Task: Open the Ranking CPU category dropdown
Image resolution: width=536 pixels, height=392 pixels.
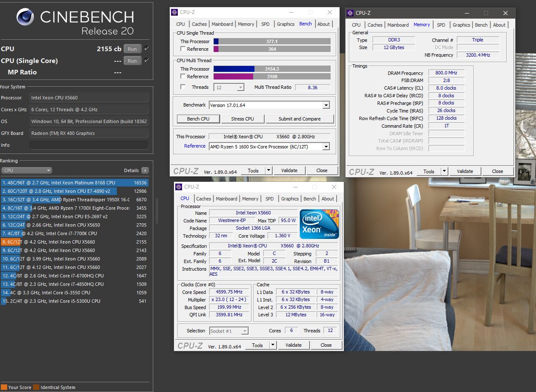Action: pos(27,170)
